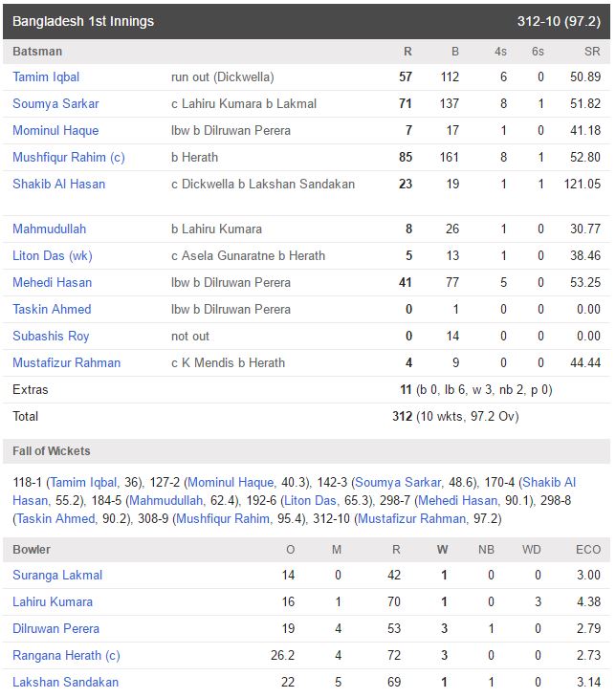Open Mustafizur Rahman in batting table

(x=66, y=362)
